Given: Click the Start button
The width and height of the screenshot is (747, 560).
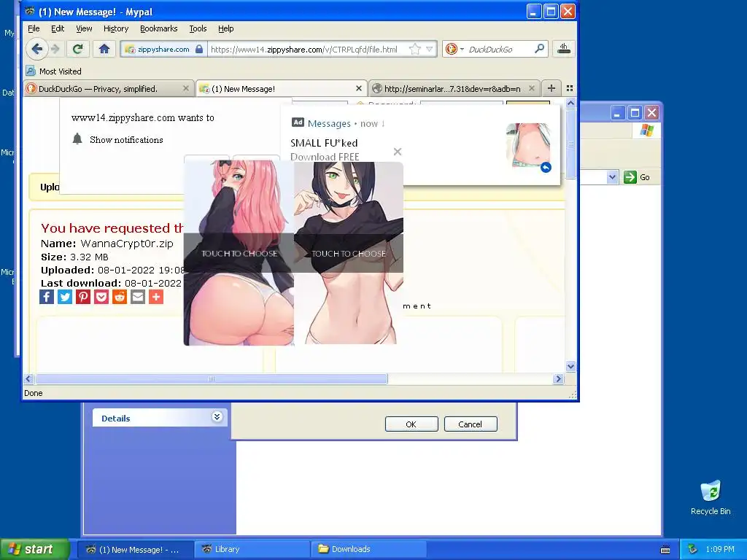Looking at the screenshot, I should coord(34,549).
